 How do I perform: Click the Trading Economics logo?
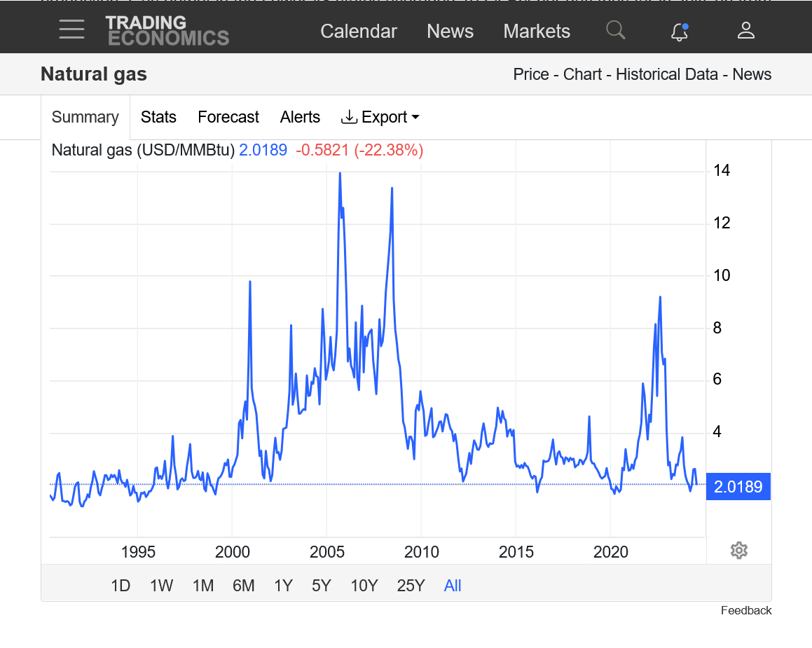[167, 31]
